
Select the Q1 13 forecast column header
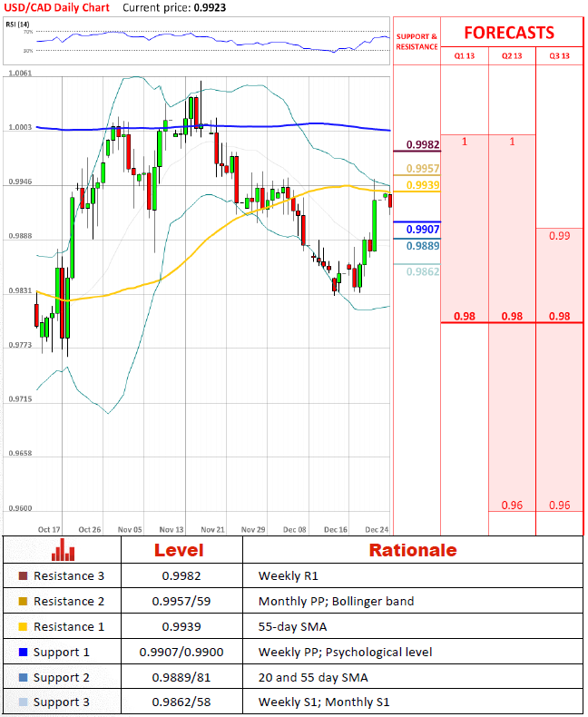tap(464, 55)
